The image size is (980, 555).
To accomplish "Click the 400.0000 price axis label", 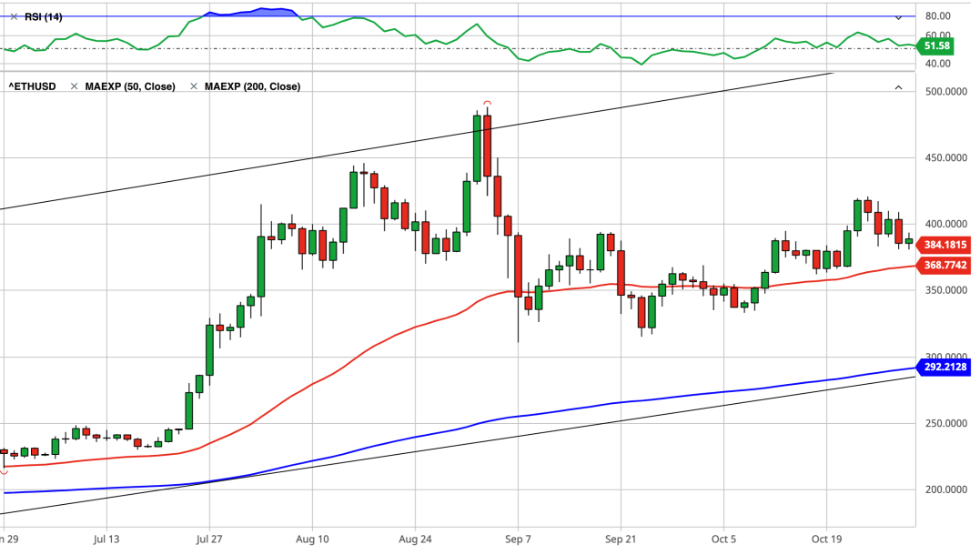I will point(945,224).
